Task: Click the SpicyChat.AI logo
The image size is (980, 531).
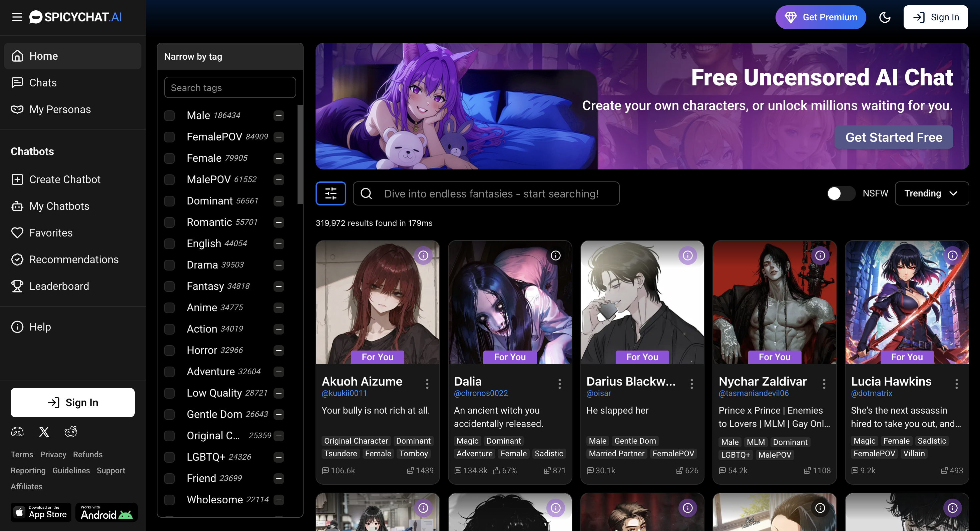Action: pos(75,17)
